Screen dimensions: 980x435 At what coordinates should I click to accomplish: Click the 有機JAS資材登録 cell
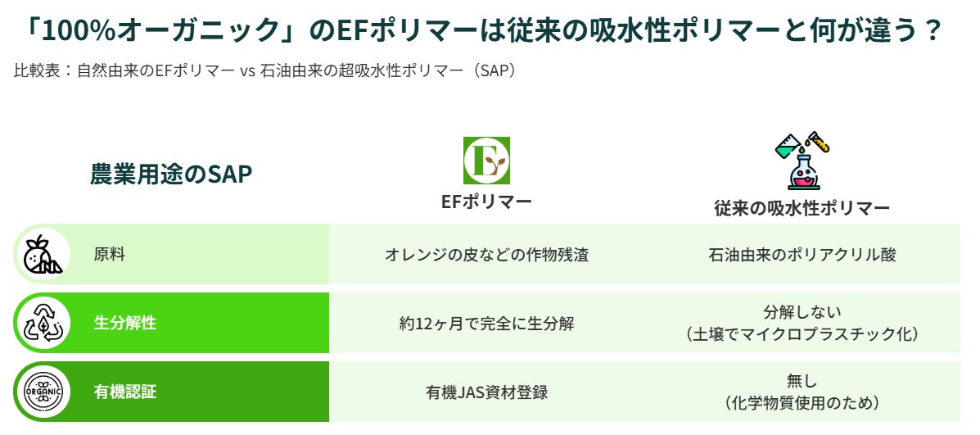tap(486, 392)
